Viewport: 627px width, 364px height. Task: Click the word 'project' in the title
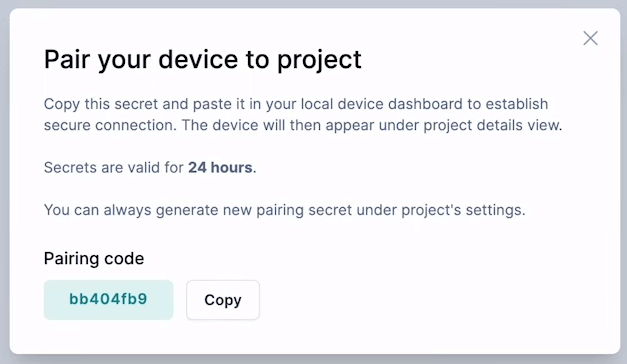(x=319, y=61)
